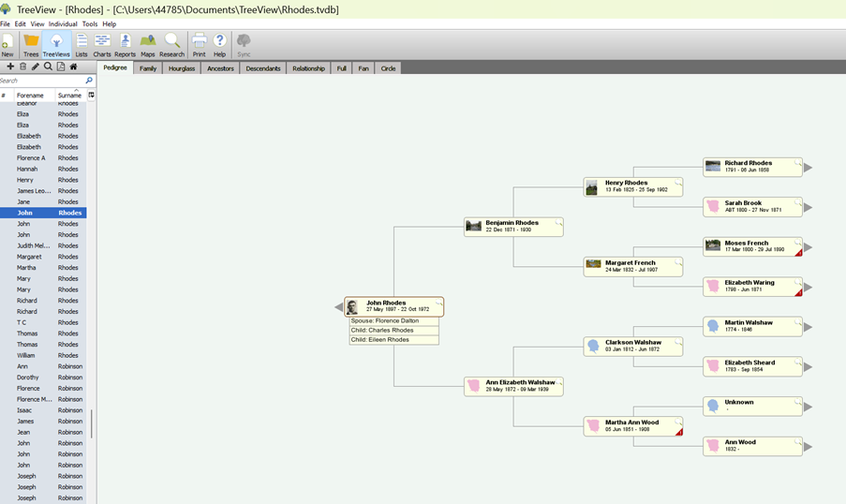The image size is (846, 504).
Task: Open the Trees toolbar button
Action: [x=31, y=44]
